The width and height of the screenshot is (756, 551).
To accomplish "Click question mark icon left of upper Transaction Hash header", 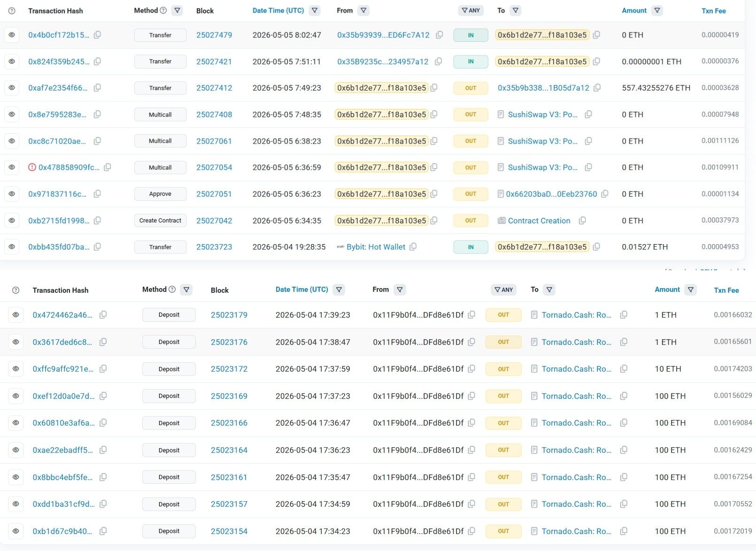I will point(12,11).
